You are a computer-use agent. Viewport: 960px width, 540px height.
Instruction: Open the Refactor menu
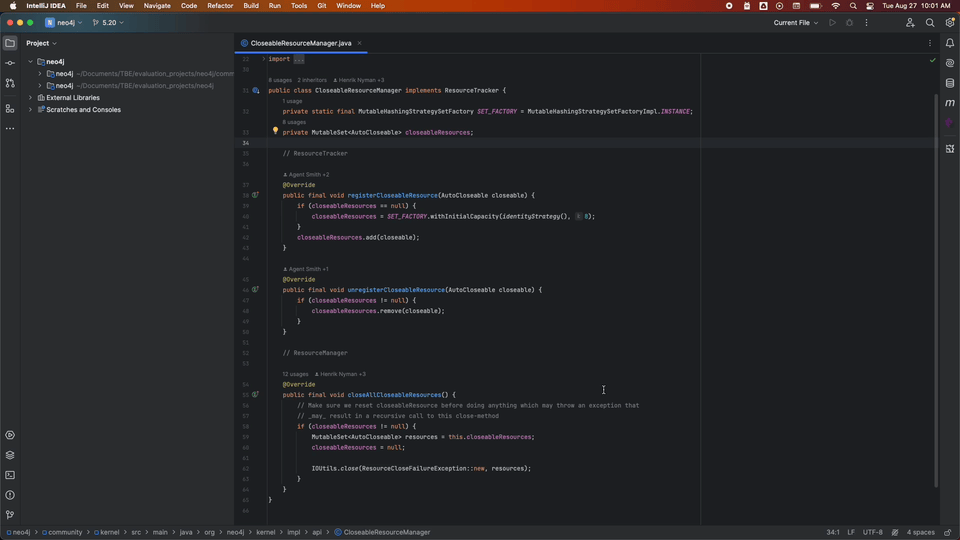click(x=220, y=6)
